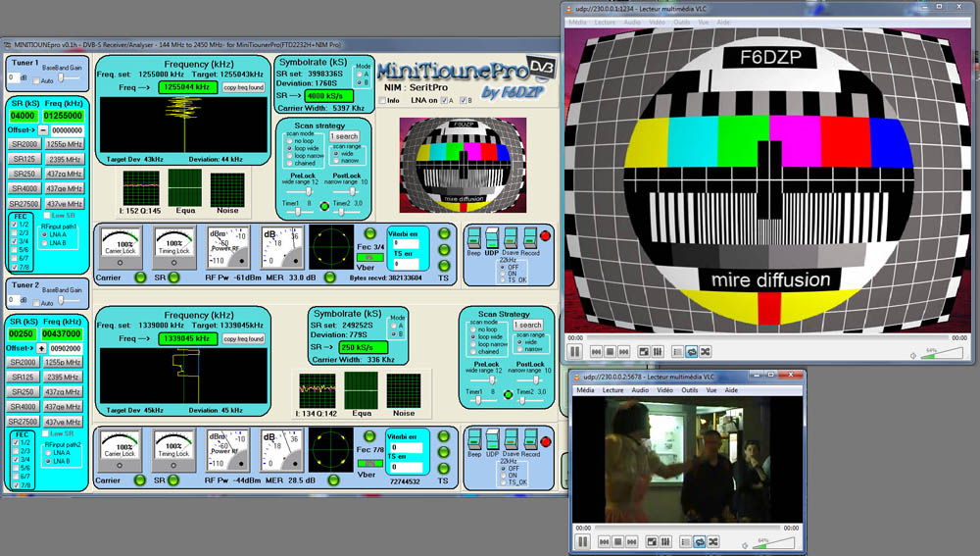Viewport: 980px width, 556px height.
Task: Select Tuner 1 scan range 'narrow'
Action: pos(336,161)
